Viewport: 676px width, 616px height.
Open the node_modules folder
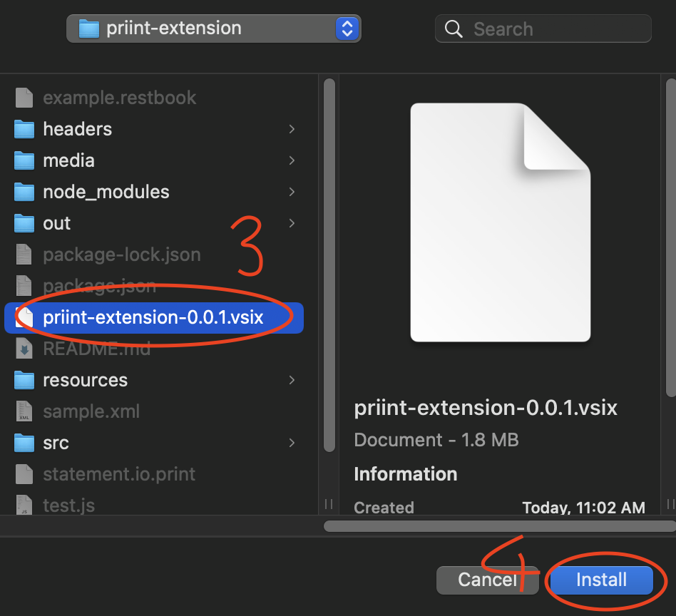pos(154,192)
